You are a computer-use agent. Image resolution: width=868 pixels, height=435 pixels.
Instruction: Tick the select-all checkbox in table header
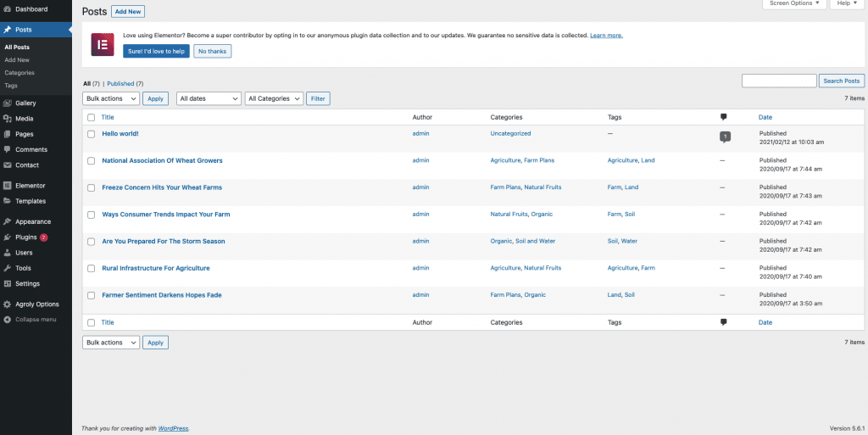[91, 118]
